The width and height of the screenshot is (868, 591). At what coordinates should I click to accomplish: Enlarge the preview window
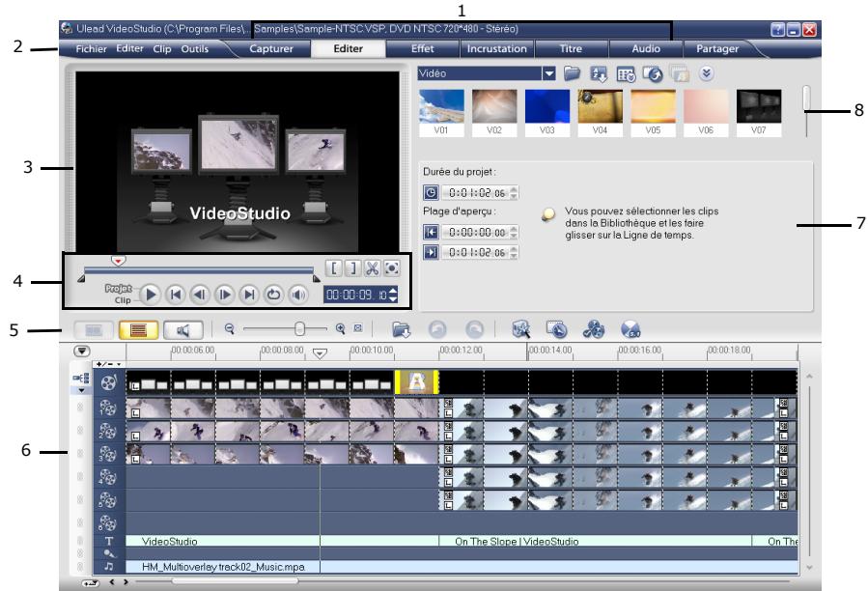coord(391,268)
